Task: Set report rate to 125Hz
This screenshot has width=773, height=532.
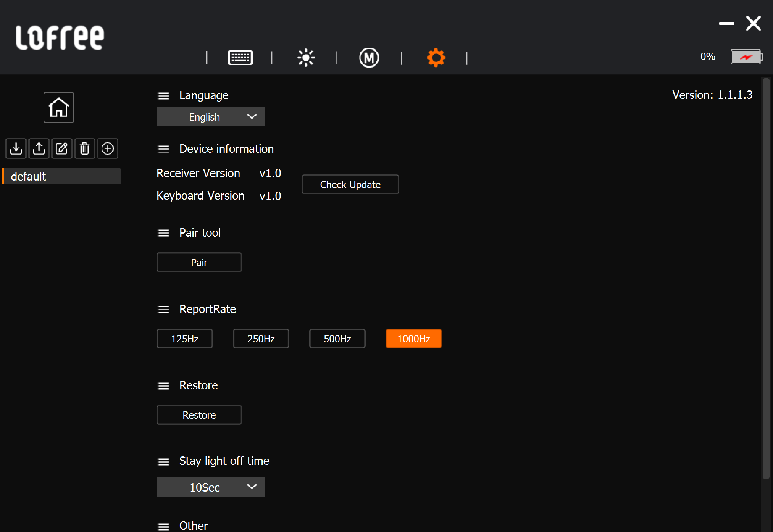Action: [x=184, y=339]
